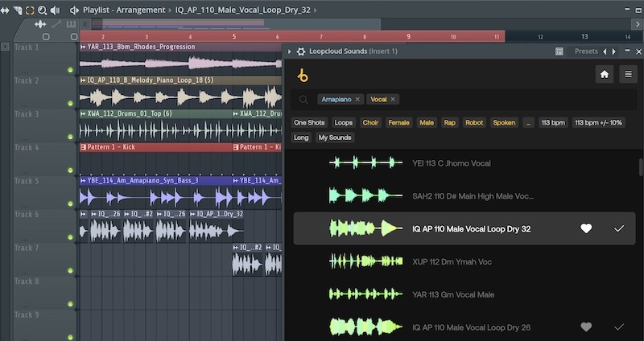Apply the 113 bpm filter
The width and height of the screenshot is (644, 341).
click(x=553, y=123)
